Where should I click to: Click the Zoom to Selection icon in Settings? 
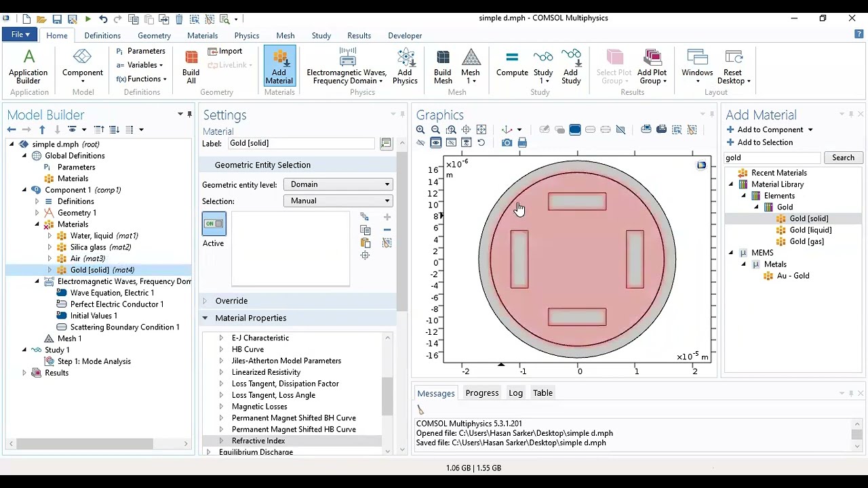coord(365,256)
